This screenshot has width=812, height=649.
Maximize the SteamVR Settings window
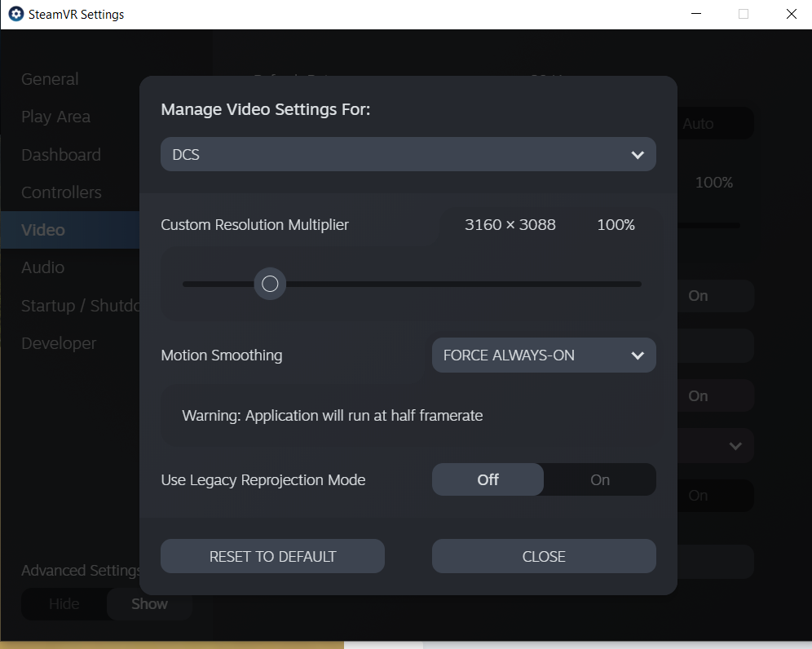coord(744,14)
